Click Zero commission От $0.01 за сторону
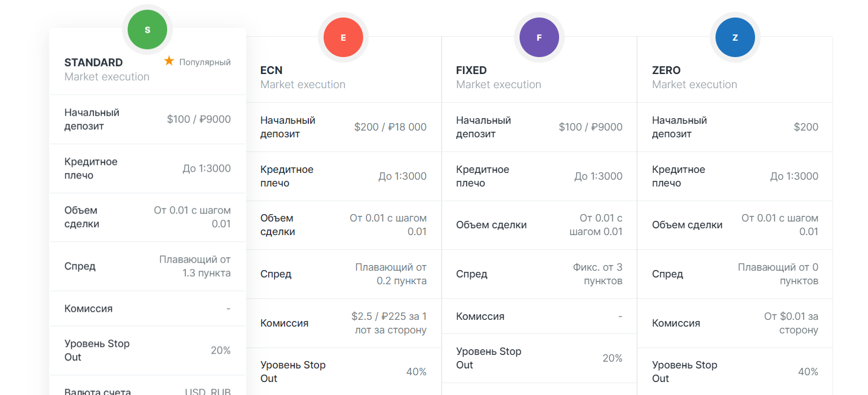Image resolution: width=868 pixels, height=395 pixels. 791,323
